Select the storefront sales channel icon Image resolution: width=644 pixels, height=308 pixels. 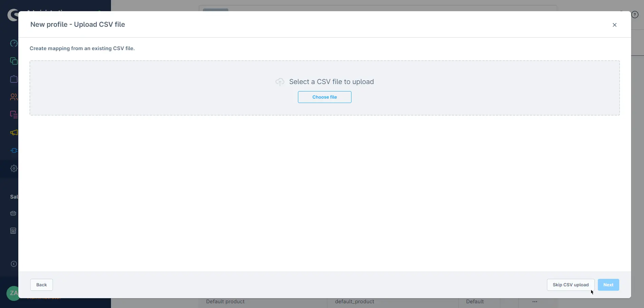click(x=13, y=231)
